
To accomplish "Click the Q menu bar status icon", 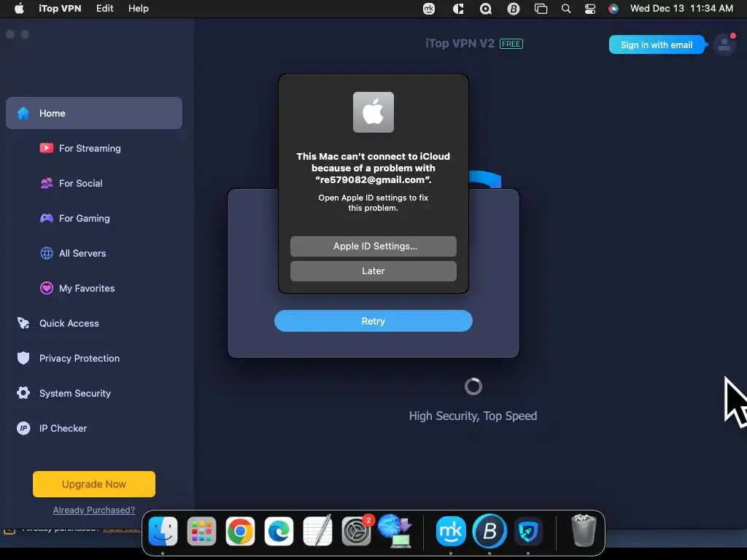I will [x=485, y=9].
